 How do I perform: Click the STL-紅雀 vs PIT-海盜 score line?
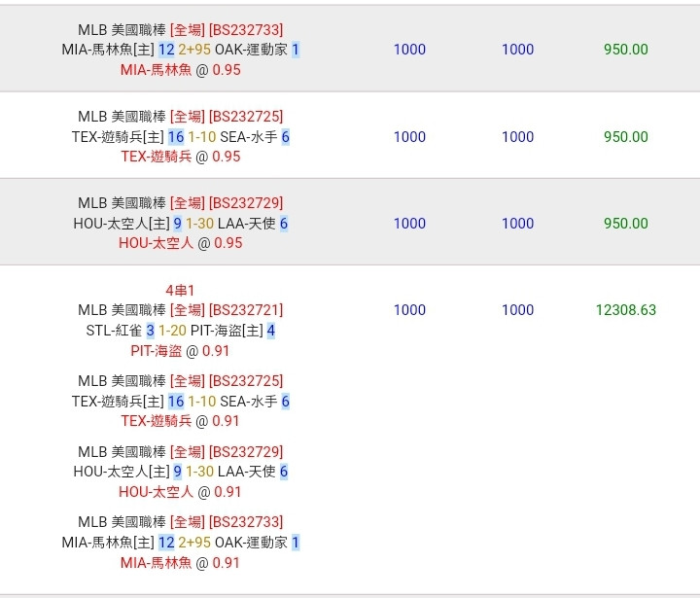(180, 331)
